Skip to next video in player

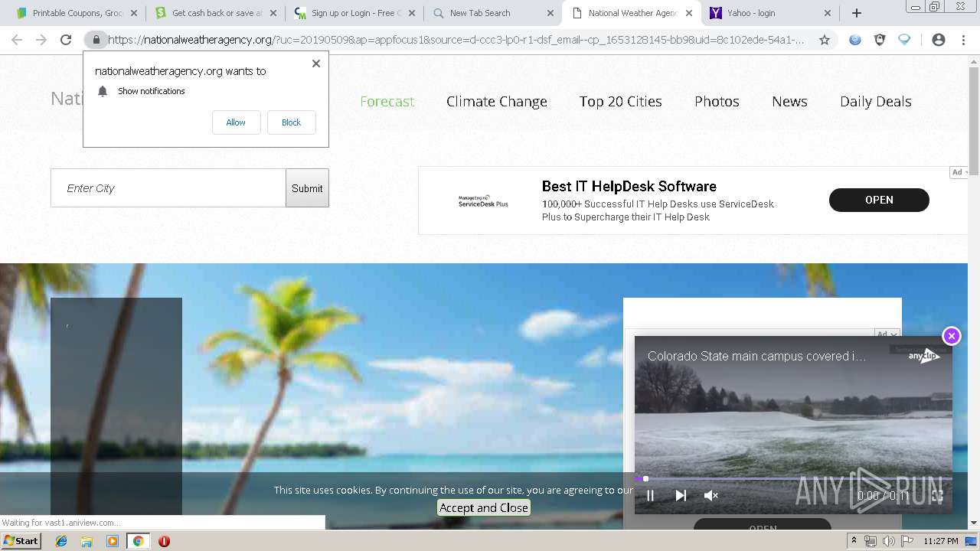(x=681, y=496)
